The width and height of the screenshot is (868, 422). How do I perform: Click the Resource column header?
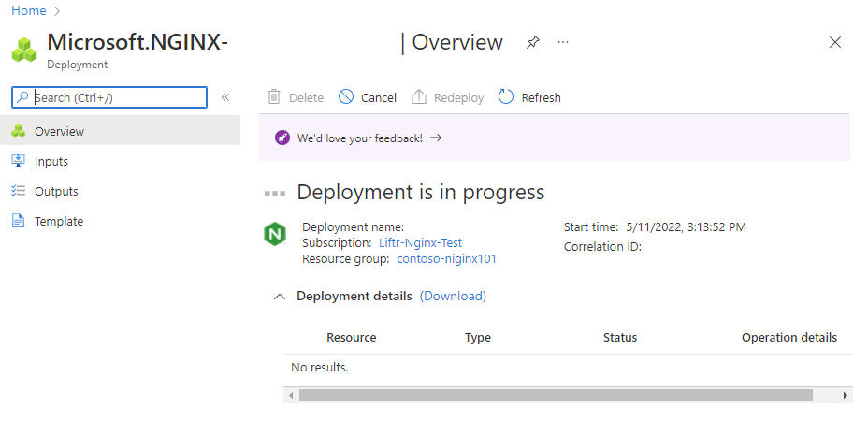pos(352,337)
